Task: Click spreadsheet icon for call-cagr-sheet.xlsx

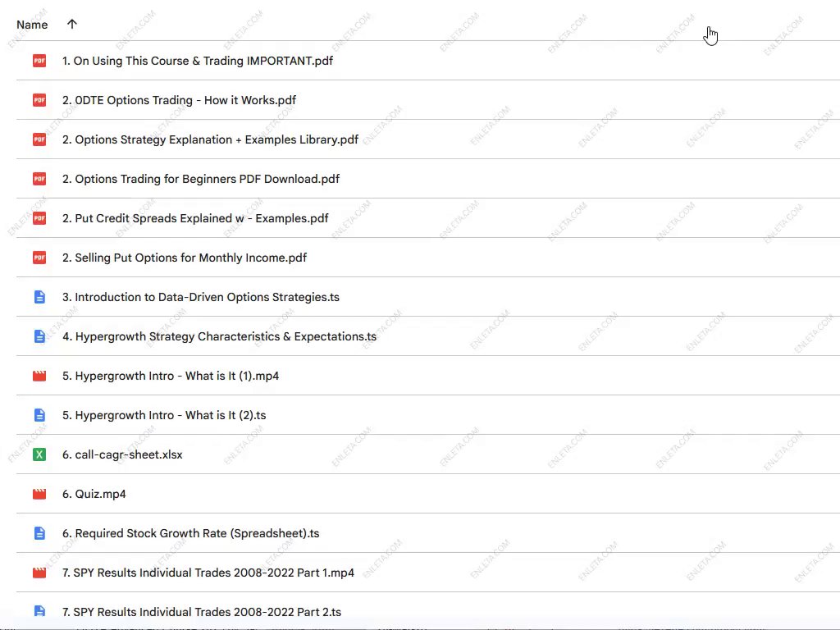Action: coord(39,454)
